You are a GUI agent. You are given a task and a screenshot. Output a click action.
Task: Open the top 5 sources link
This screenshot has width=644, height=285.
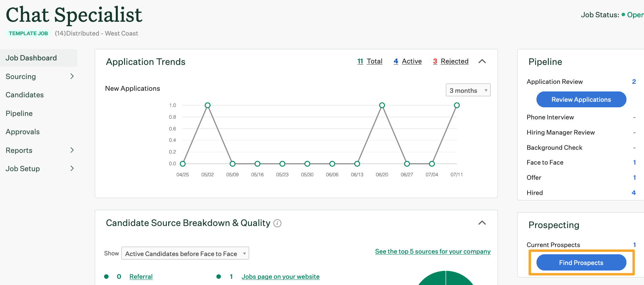pyautogui.click(x=433, y=252)
